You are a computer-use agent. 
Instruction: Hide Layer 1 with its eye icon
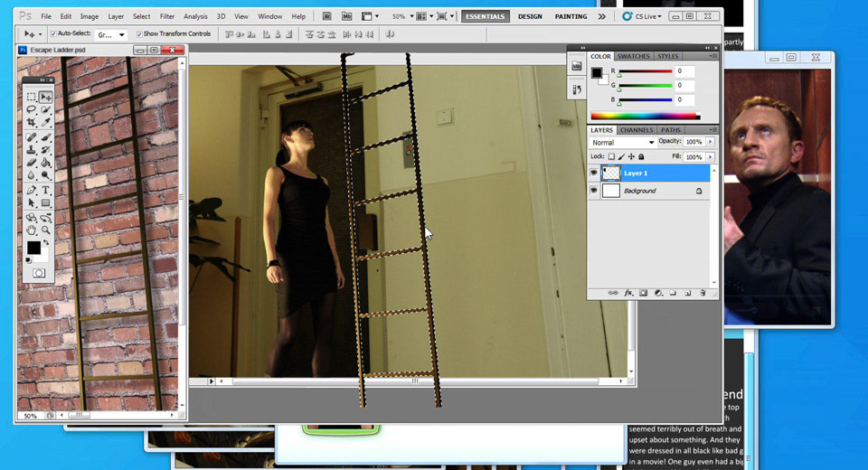pyautogui.click(x=593, y=174)
